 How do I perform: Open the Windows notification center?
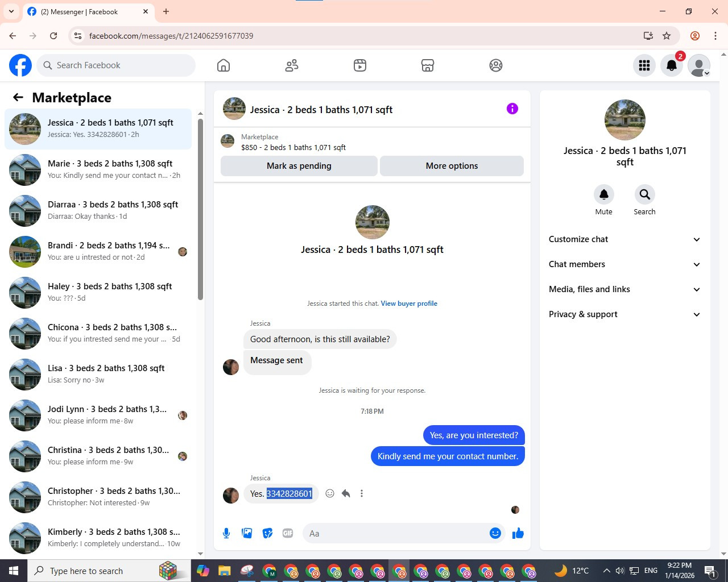tap(710, 571)
